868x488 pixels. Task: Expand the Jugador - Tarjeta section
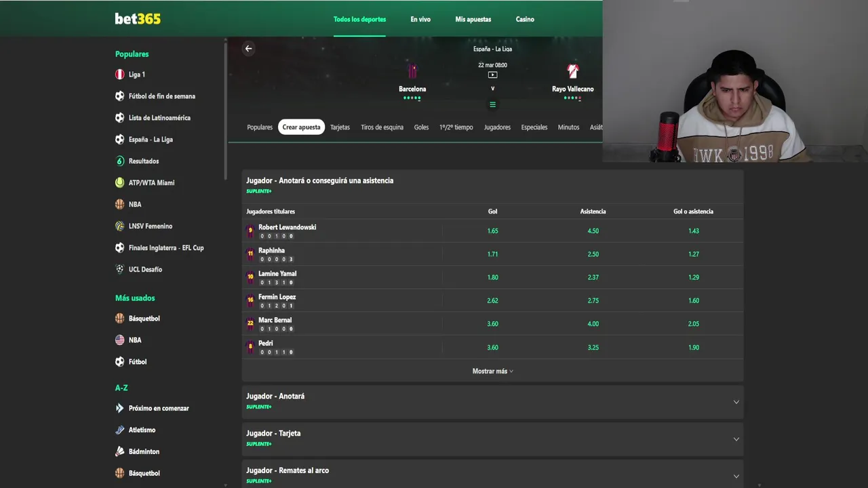point(492,439)
